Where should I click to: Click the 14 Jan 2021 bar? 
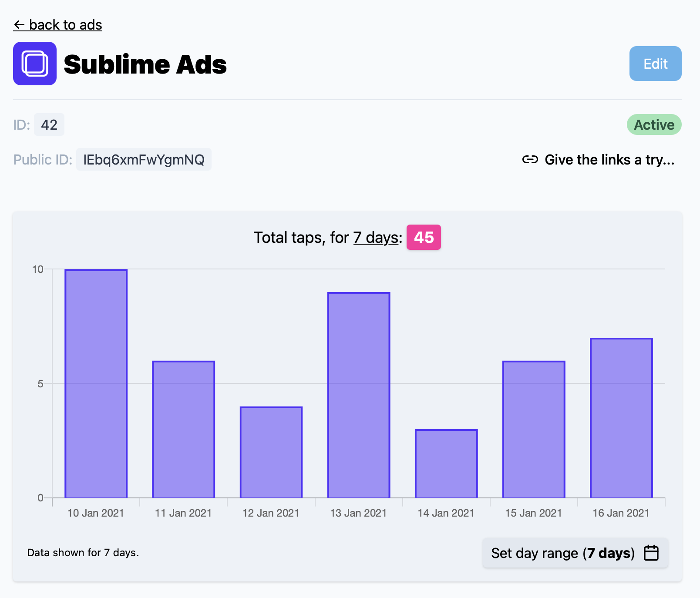[446, 464]
